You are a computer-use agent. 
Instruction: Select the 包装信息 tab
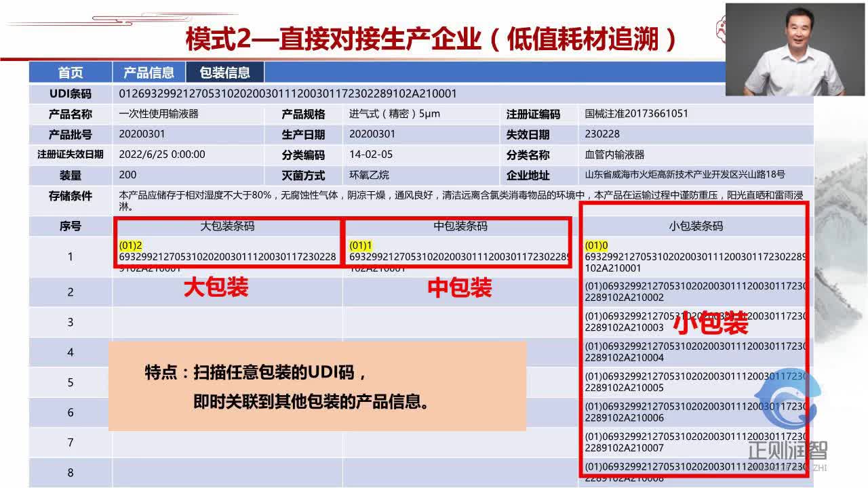click(x=226, y=72)
